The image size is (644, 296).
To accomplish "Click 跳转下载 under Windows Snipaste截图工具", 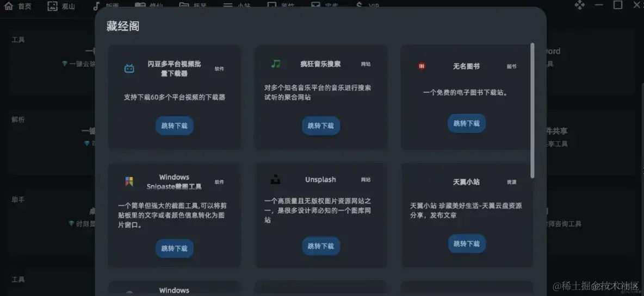I will (175, 248).
